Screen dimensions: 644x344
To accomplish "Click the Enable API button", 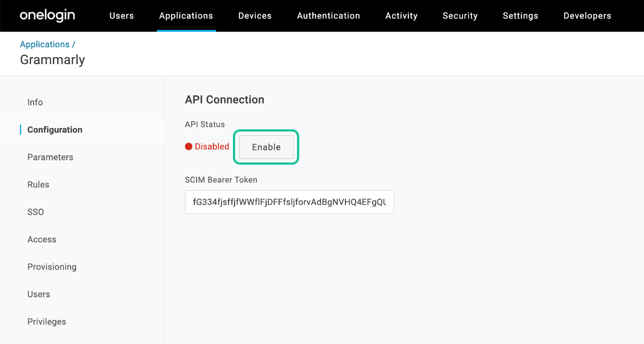I will pyautogui.click(x=266, y=147).
